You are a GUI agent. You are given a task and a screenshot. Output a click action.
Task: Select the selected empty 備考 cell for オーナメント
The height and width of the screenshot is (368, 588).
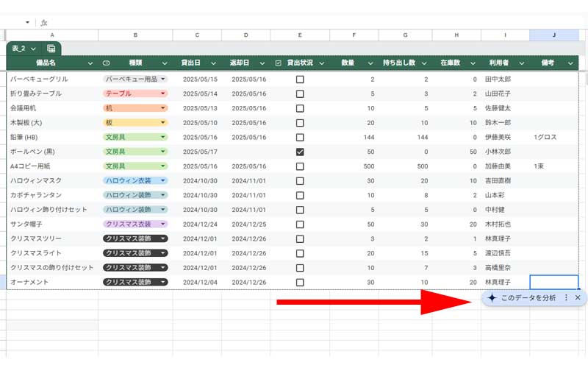click(554, 282)
